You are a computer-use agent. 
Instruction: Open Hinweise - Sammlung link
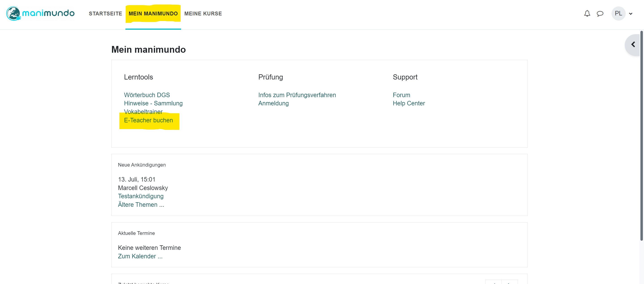153,103
